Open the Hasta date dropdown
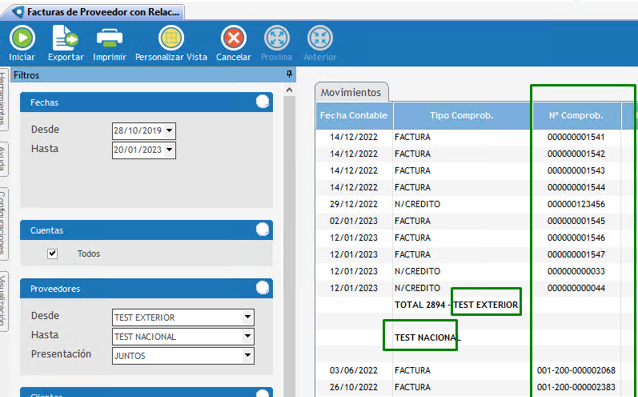This screenshot has width=638, height=397. pos(170,150)
